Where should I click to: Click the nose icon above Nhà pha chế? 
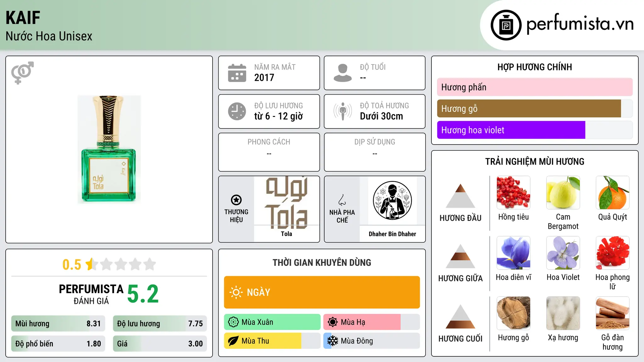tap(342, 200)
